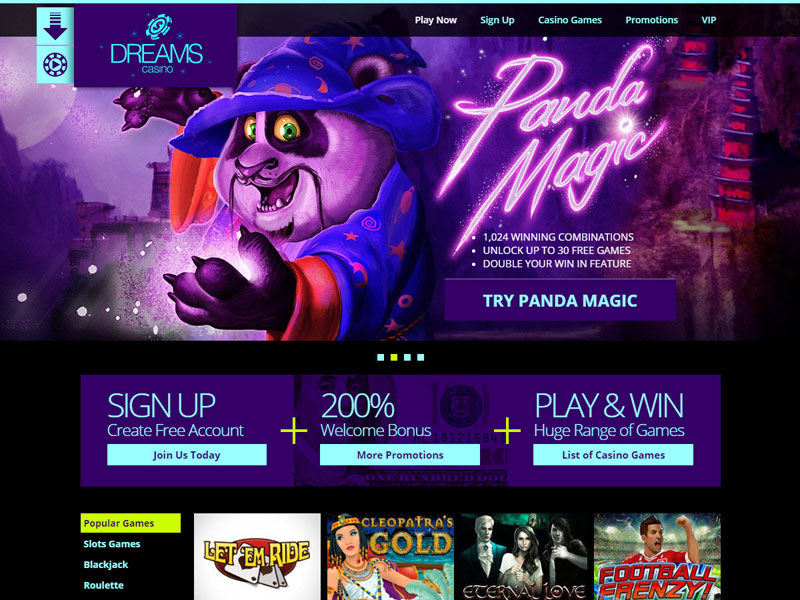The image size is (800, 600).
Task: Select the Popular Games category tab
Action: point(131,523)
